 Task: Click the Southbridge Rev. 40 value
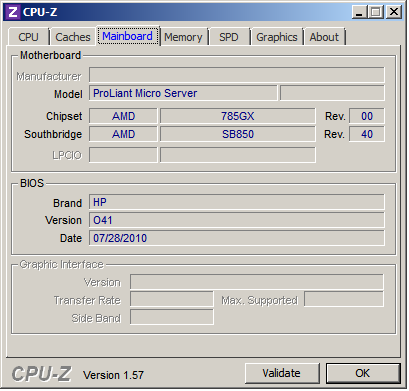367,134
